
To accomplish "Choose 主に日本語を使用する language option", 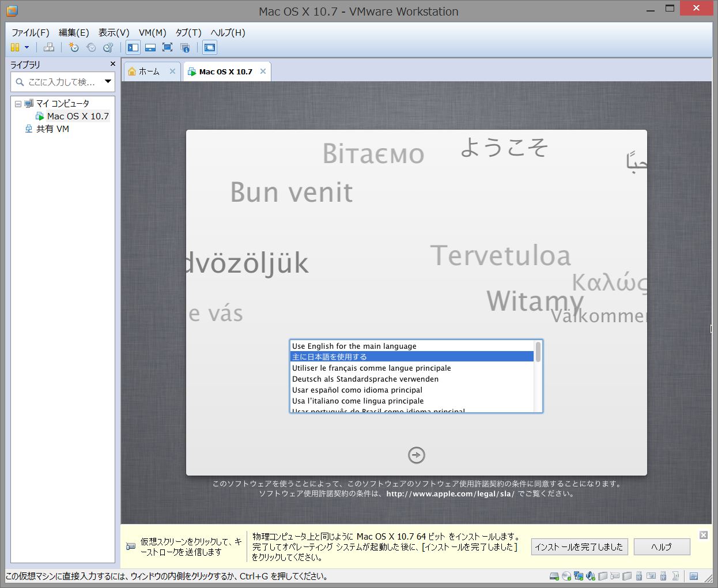I will [x=411, y=357].
